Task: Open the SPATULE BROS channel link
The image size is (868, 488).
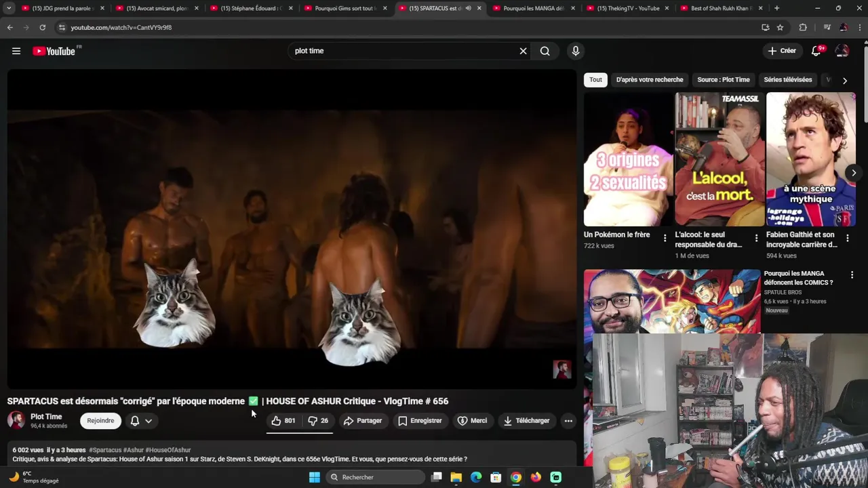Action: pyautogui.click(x=783, y=293)
